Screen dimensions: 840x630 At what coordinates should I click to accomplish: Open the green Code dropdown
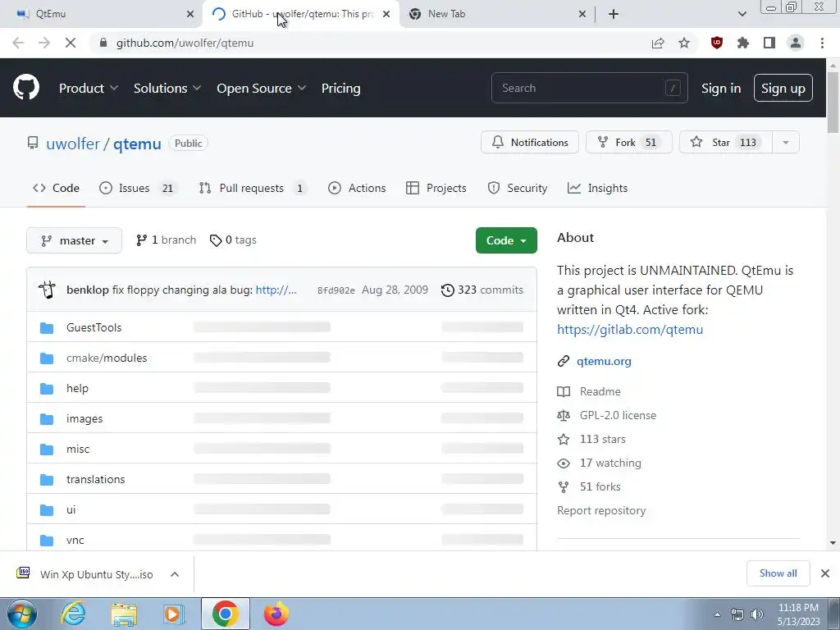pos(506,240)
